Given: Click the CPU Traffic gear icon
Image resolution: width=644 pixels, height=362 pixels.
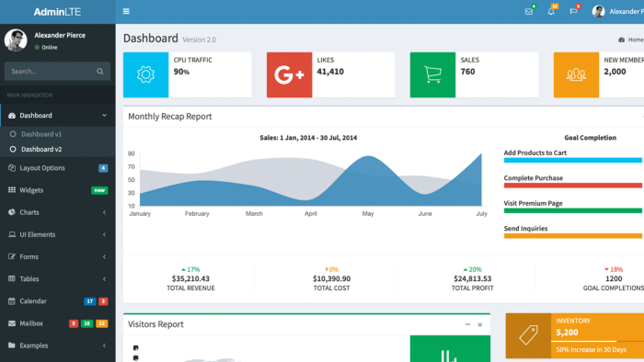Looking at the screenshot, I should (x=145, y=74).
